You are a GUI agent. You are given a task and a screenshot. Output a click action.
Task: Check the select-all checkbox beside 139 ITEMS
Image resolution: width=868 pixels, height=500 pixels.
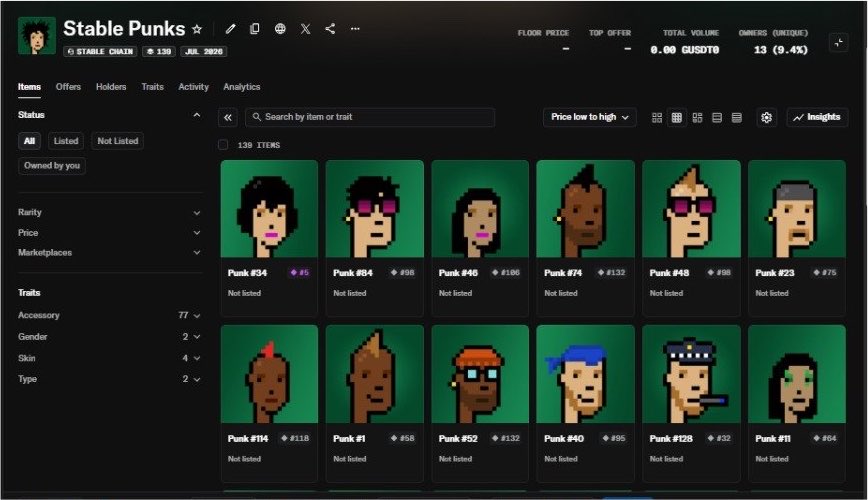[223, 145]
